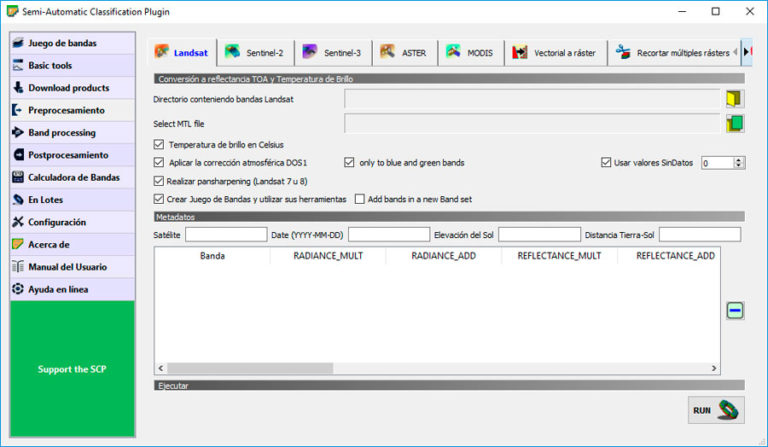768x447 pixels.
Task: Switch to the Landsat tab
Action: point(182,52)
